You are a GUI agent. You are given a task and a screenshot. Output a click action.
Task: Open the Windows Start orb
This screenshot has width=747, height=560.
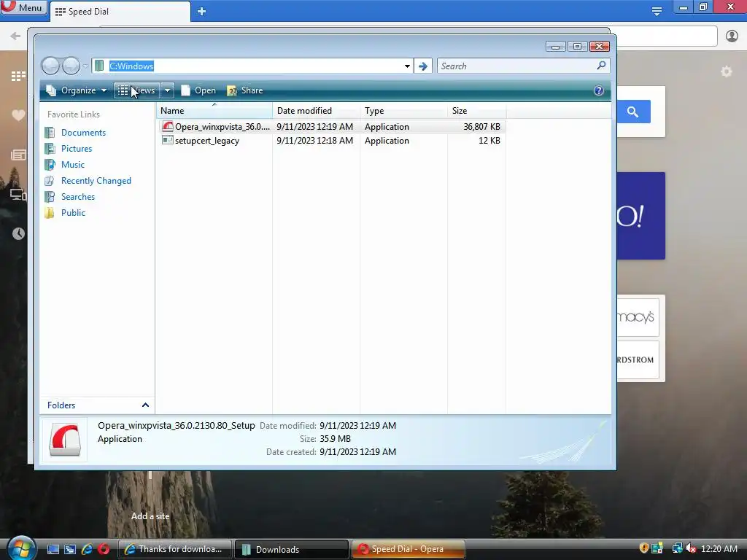21,548
